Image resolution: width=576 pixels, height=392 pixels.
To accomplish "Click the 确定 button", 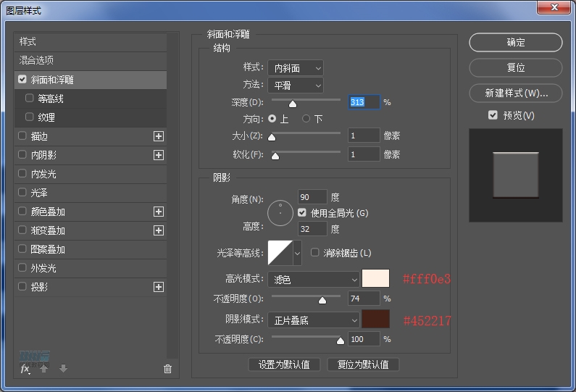I will (x=515, y=43).
